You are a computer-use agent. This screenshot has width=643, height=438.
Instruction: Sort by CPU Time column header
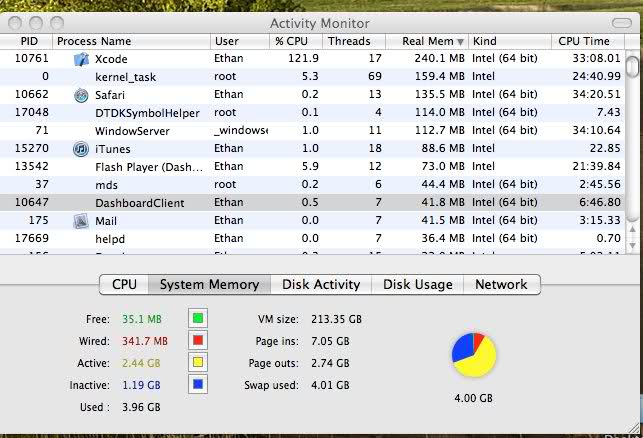tap(588, 41)
